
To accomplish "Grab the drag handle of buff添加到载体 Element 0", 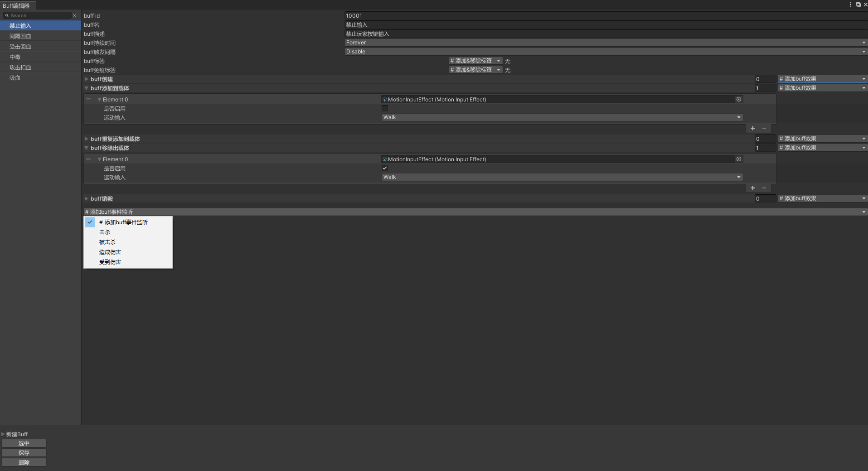I will pos(88,99).
